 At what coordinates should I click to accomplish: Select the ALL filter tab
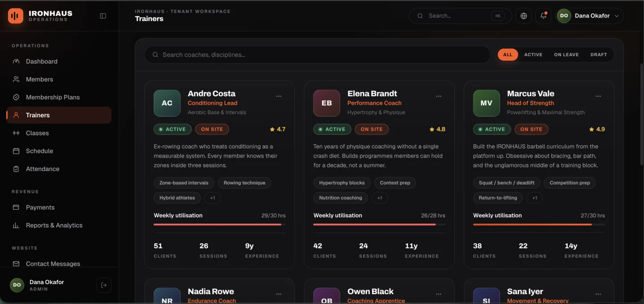click(508, 55)
